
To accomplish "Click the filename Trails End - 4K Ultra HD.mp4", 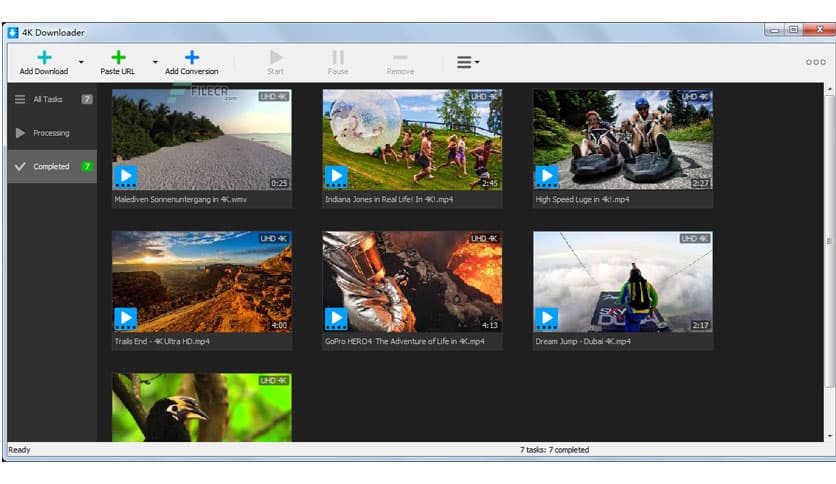I will pyautogui.click(x=162, y=341).
